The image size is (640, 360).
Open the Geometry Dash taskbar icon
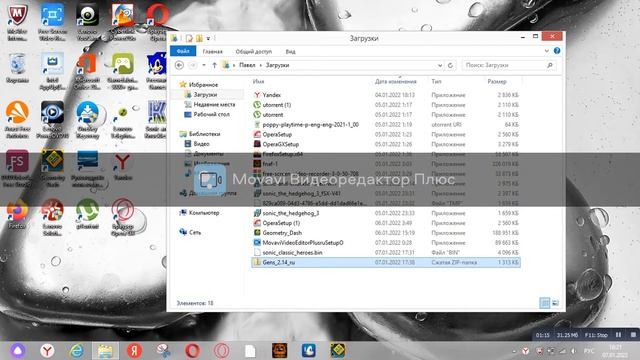pyautogui.click(x=338, y=350)
